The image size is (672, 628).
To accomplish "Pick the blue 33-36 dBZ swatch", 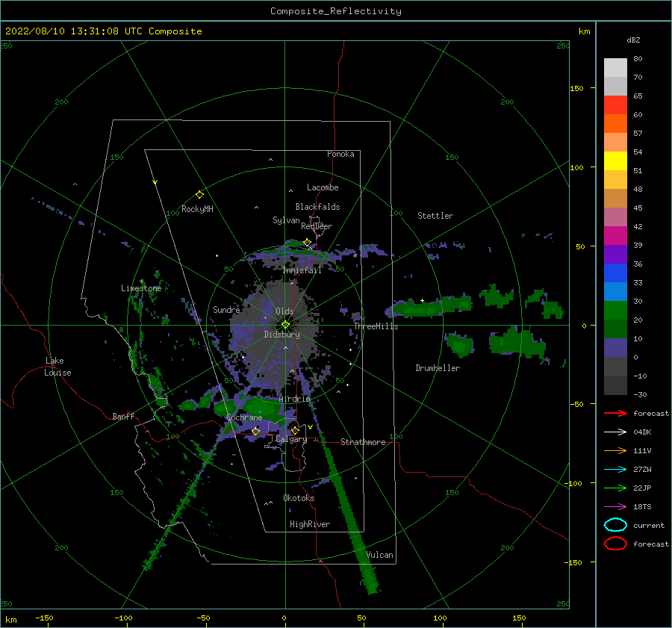I will (615, 273).
